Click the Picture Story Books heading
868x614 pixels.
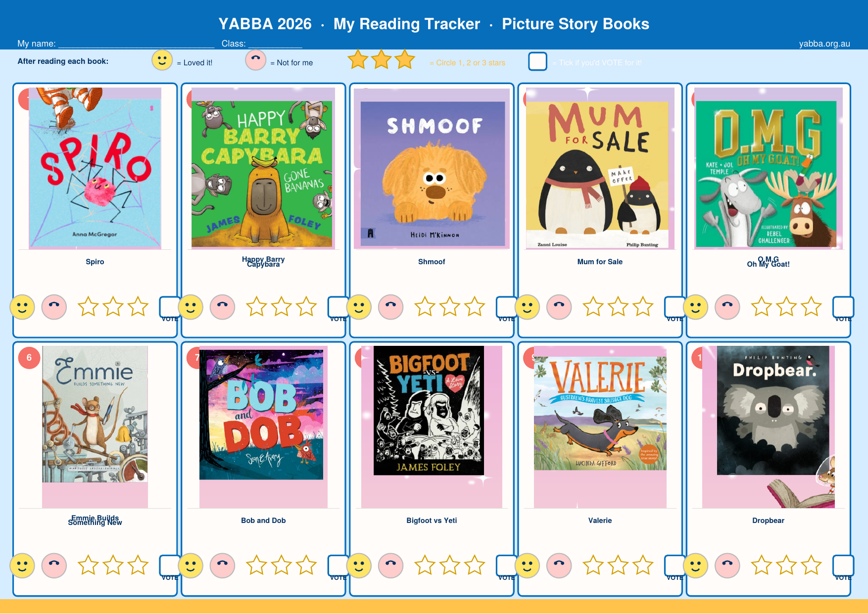[x=576, y=24]
